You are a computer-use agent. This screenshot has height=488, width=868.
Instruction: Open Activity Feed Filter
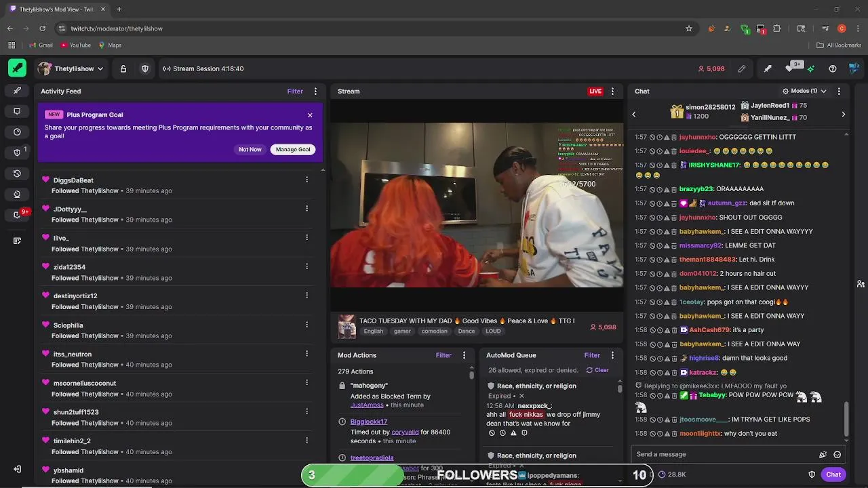(295, 91)
